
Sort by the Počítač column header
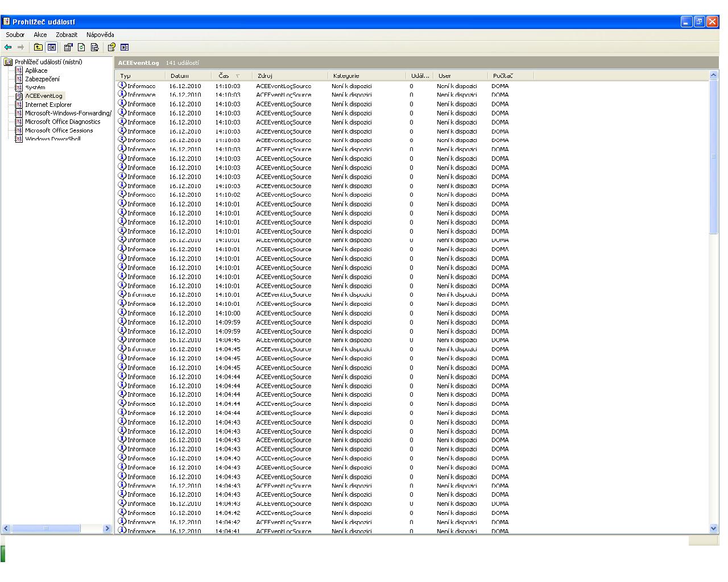511,76
